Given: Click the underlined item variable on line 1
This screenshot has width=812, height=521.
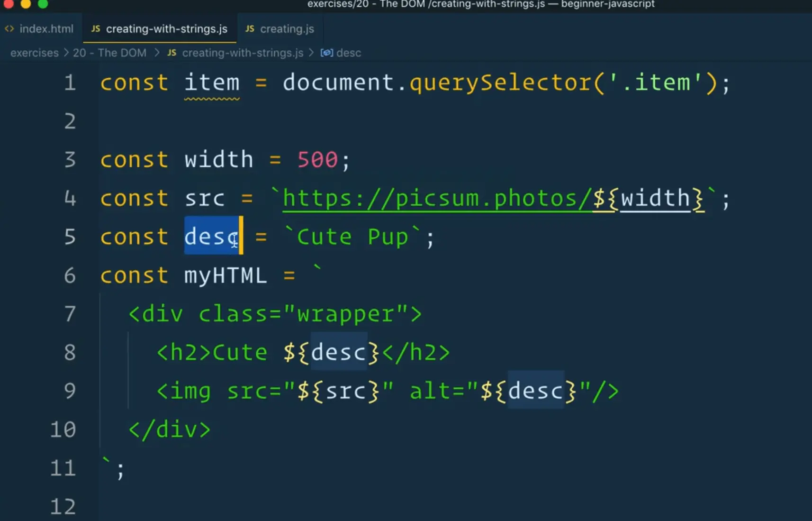Looking at the screenshot, I should pyautogui.click(x=212, y=83).
